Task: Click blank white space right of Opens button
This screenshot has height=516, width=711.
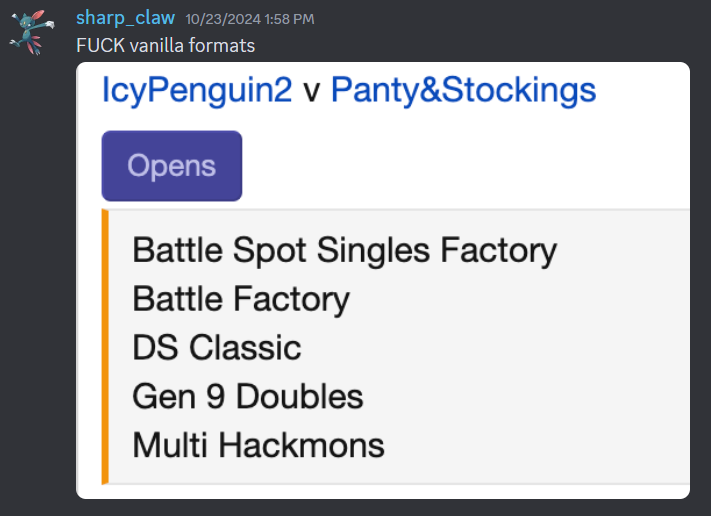Action: click(x=450, y=166)
